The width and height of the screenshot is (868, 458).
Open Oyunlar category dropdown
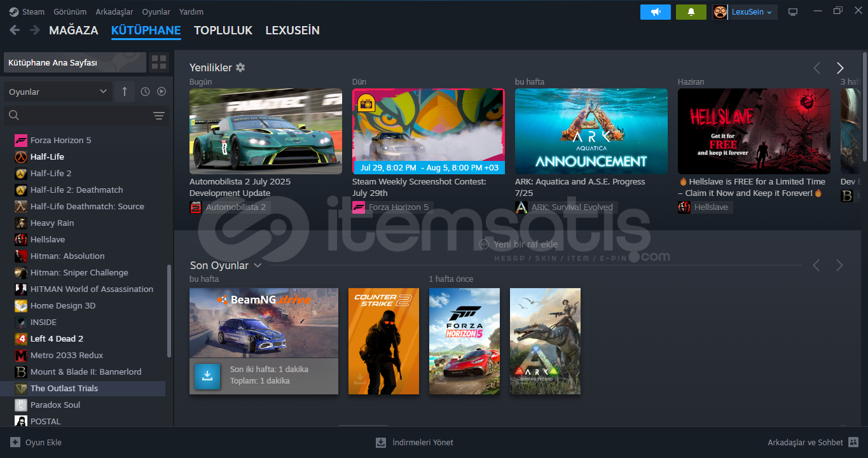(58, 92)
